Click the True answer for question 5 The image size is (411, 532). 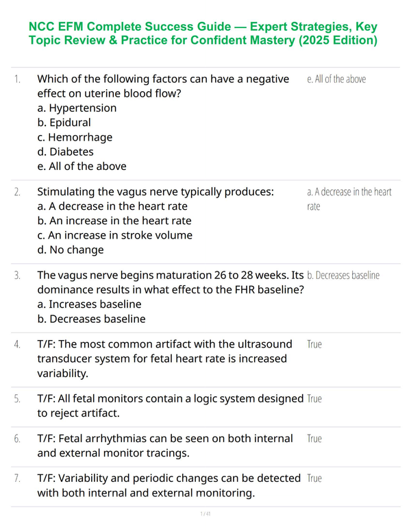(314, 399)
